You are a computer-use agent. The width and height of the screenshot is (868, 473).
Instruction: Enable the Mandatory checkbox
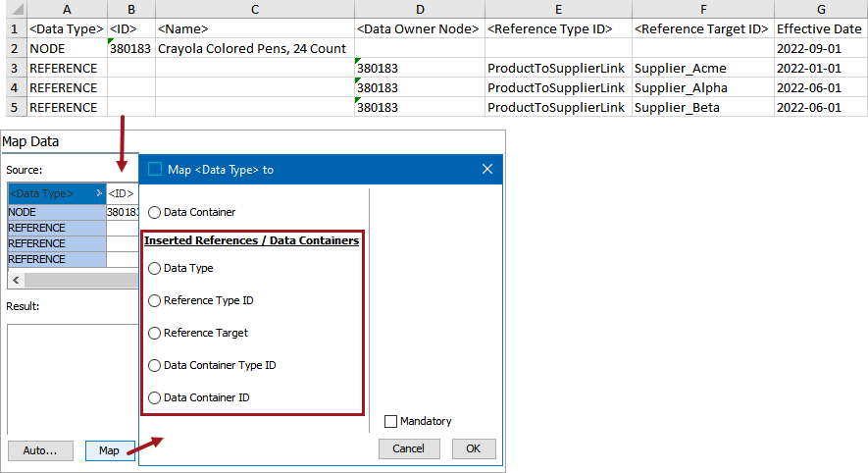tap(390, 422)
